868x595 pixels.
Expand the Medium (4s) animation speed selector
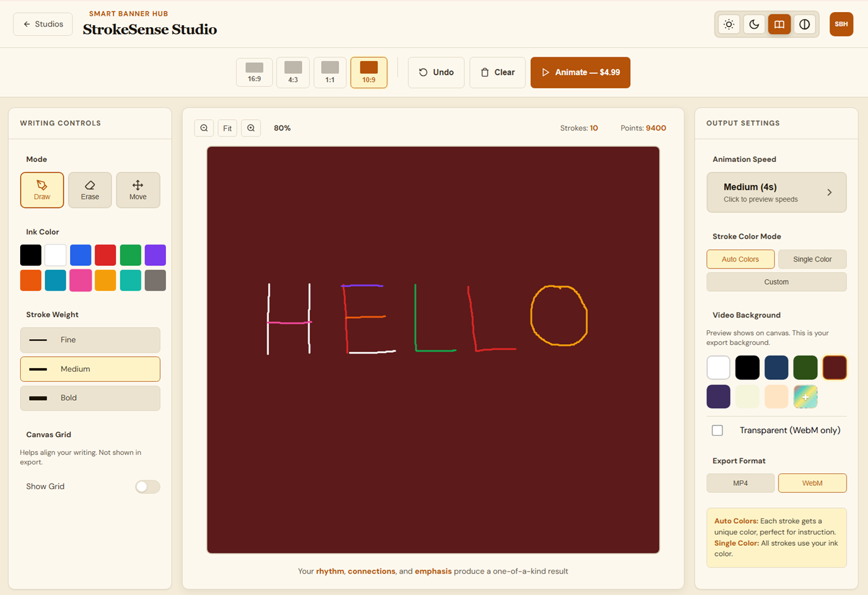point(777,192)
